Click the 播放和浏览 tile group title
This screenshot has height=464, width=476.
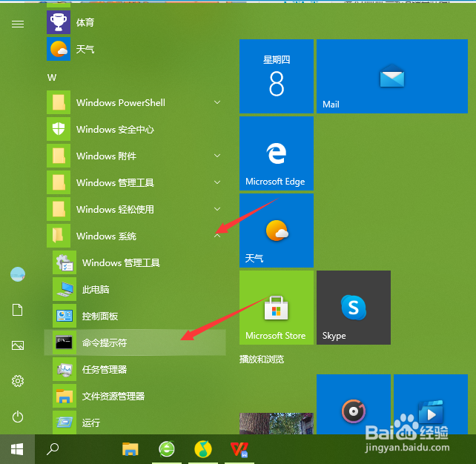click(x=262, y=359)
